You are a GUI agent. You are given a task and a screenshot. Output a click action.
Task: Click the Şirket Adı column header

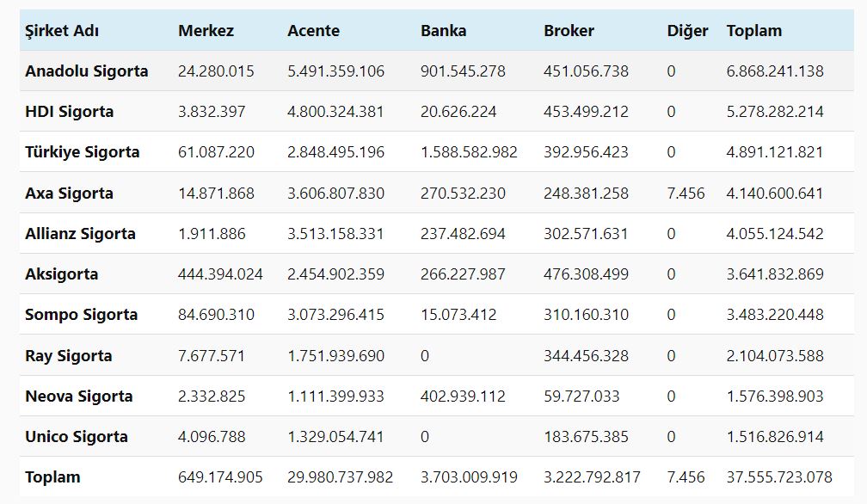62,31
